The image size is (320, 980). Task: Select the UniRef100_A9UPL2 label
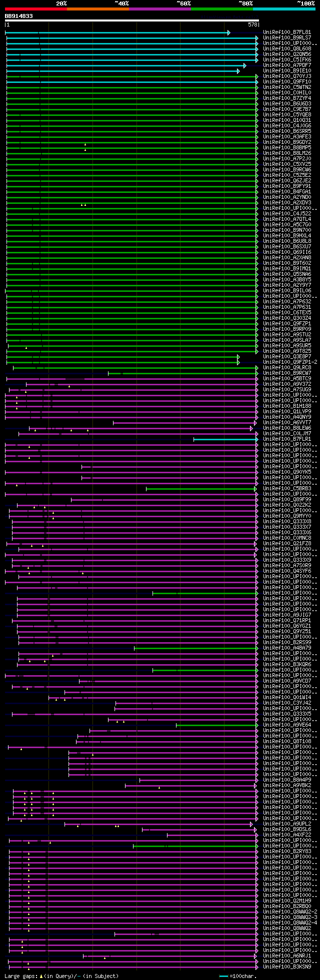287,824
